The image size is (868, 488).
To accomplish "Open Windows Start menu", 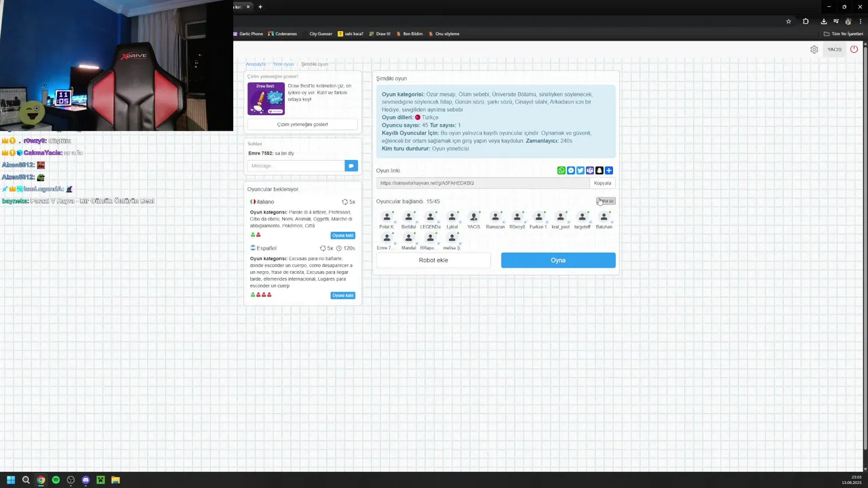I will pos(11,480).
